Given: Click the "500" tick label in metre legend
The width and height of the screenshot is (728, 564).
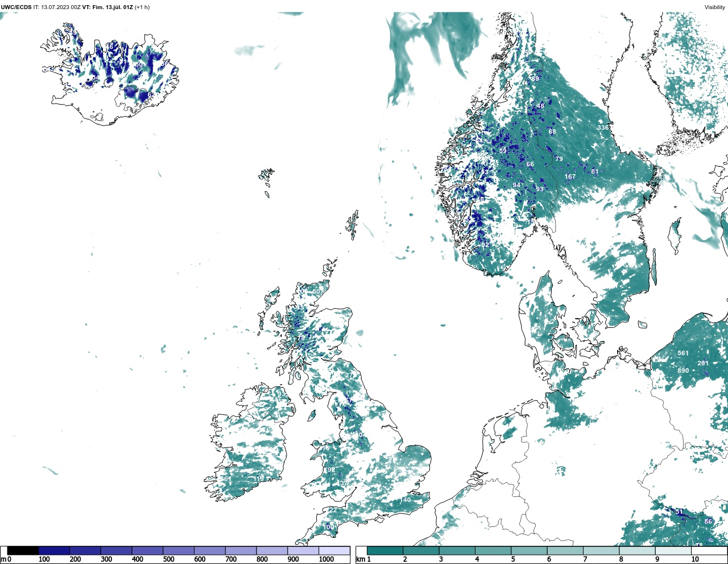Looking at the screenshot, I should (x=168, y=559).
